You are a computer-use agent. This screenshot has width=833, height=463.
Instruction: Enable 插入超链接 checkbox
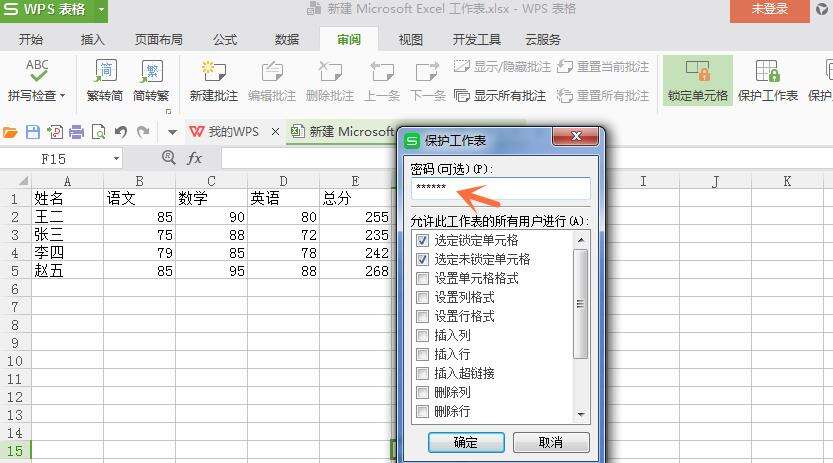click(422, 373)
